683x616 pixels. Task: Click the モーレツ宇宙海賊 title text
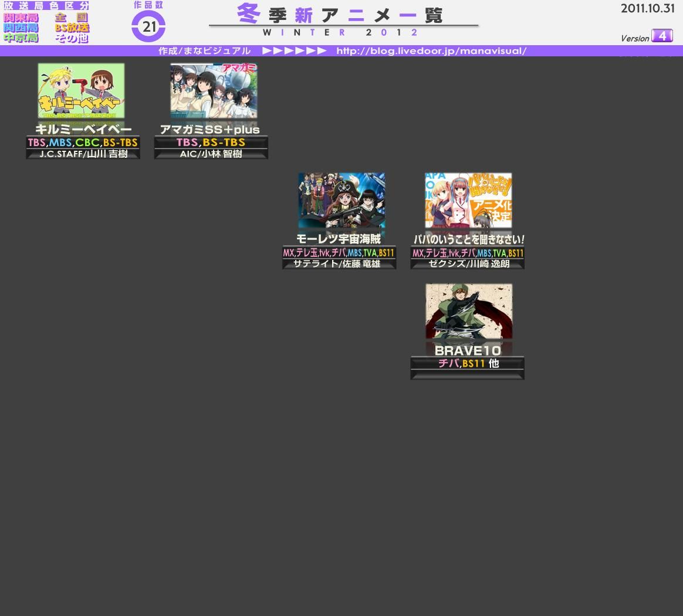339,239
